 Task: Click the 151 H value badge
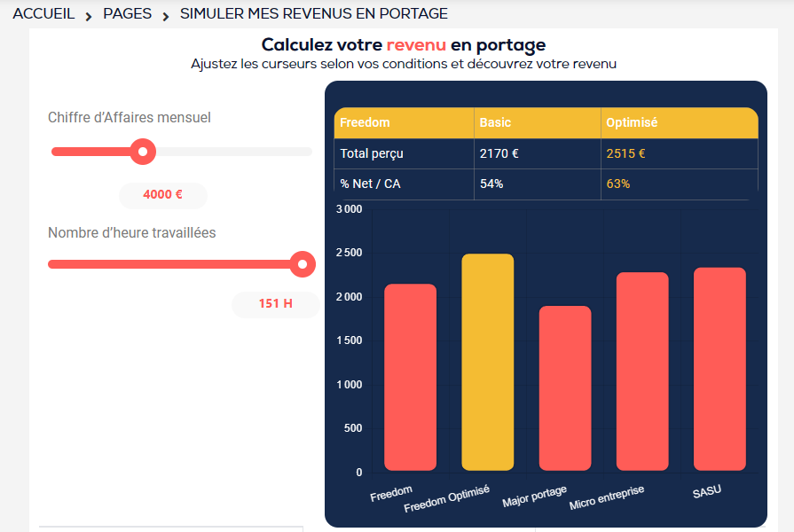coord(276,304)
